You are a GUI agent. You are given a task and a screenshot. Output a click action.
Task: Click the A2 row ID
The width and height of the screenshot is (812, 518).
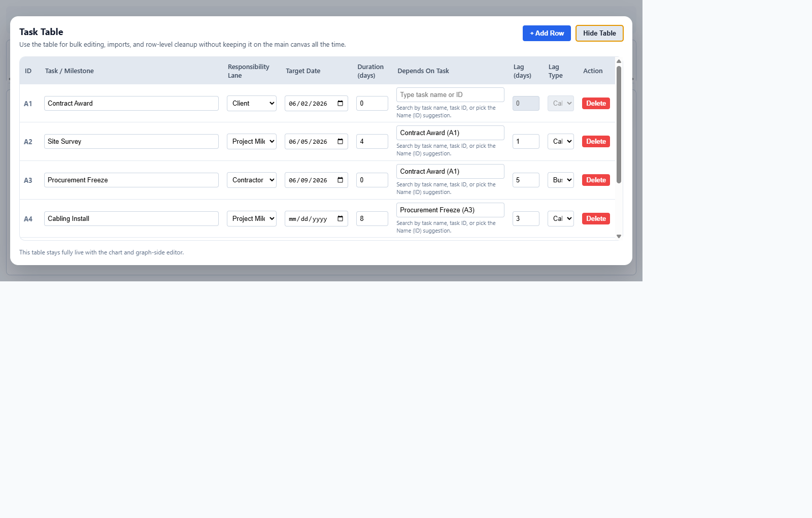click(28, 142)
